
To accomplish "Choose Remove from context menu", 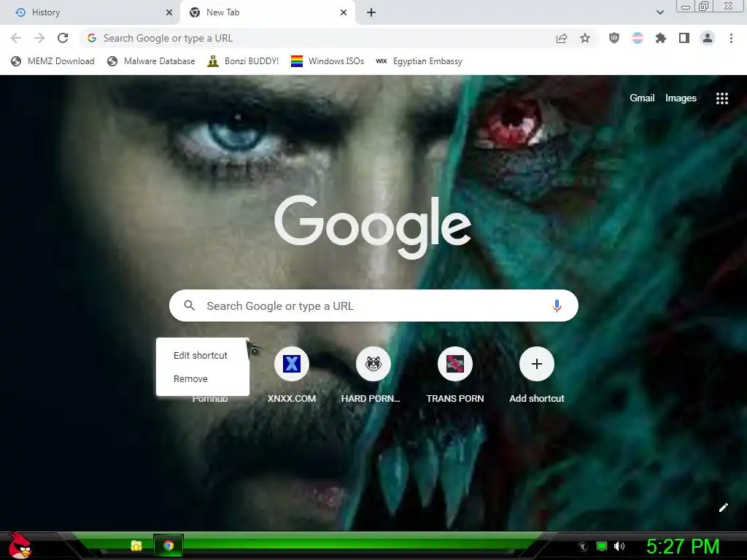I will [203, 378].
